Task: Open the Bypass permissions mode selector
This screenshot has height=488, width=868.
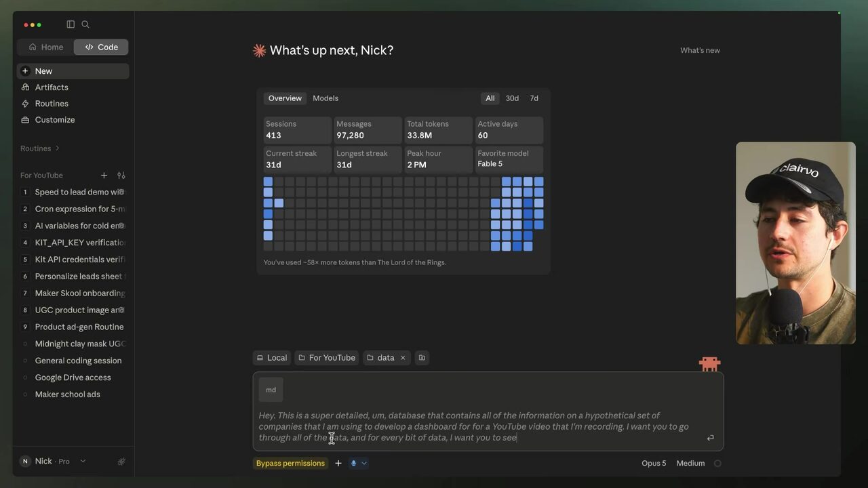Action: [x=290, y=464]
